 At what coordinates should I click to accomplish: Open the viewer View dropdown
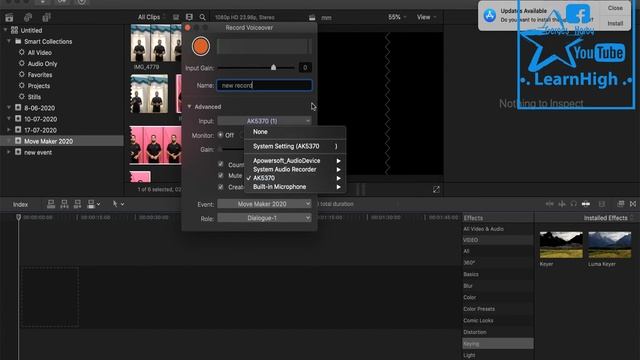point(427,17)
